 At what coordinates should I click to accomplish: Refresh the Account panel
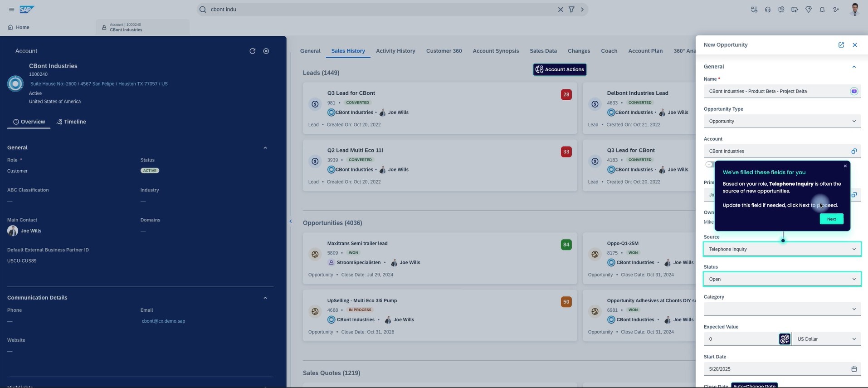(x=253, y=51)
